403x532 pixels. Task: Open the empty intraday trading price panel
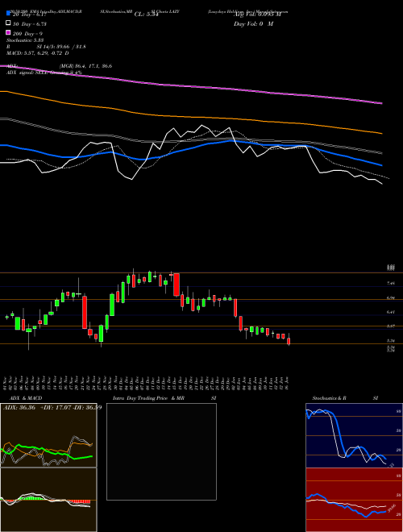coord(161,451)
